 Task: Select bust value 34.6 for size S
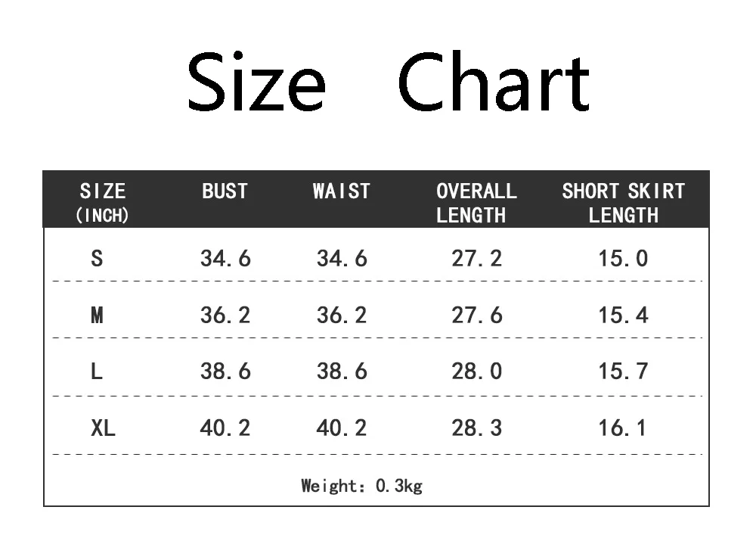pyautogui.click(x=225, y=259)
